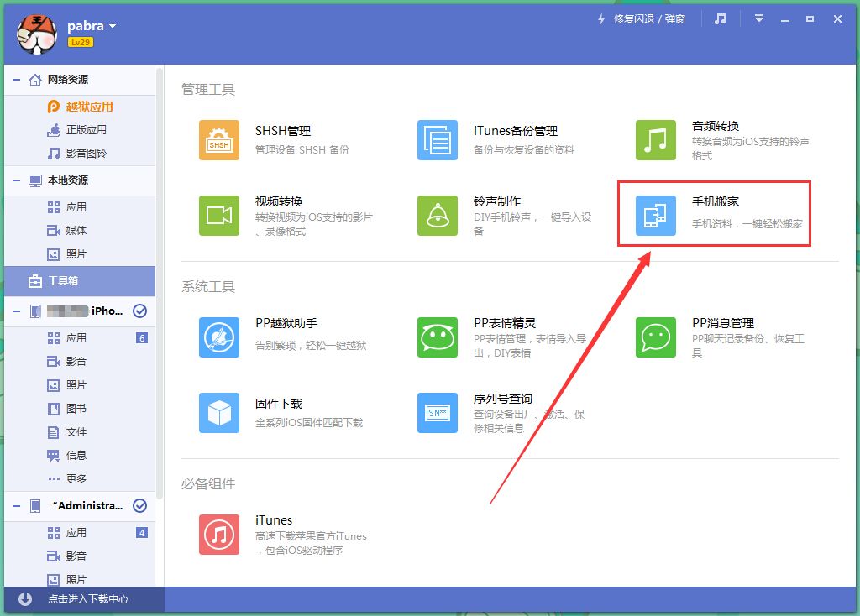Viewport: 860px width, 616px height.
Task: Open the 序列号查询 SN icon
Action: pos(437,413)
